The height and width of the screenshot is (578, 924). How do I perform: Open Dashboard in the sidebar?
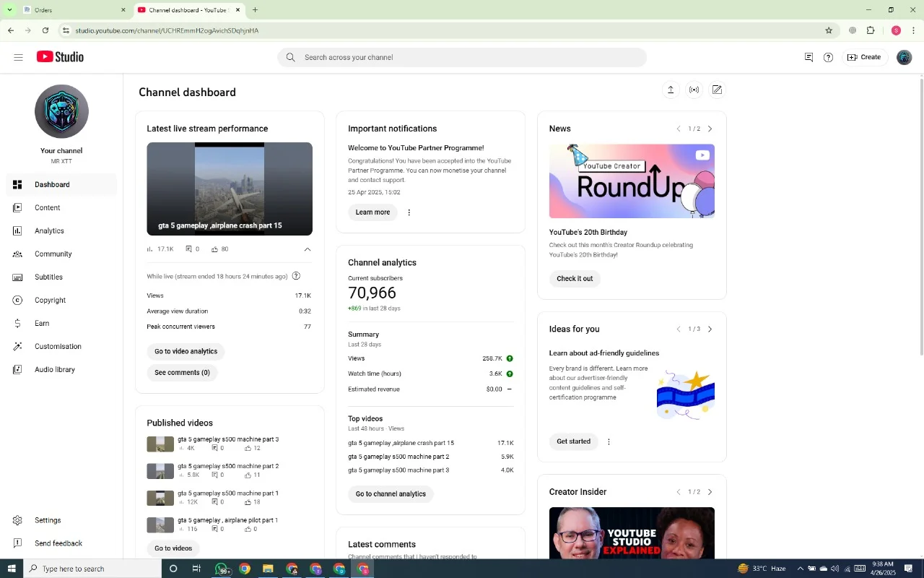click(61, 184)
